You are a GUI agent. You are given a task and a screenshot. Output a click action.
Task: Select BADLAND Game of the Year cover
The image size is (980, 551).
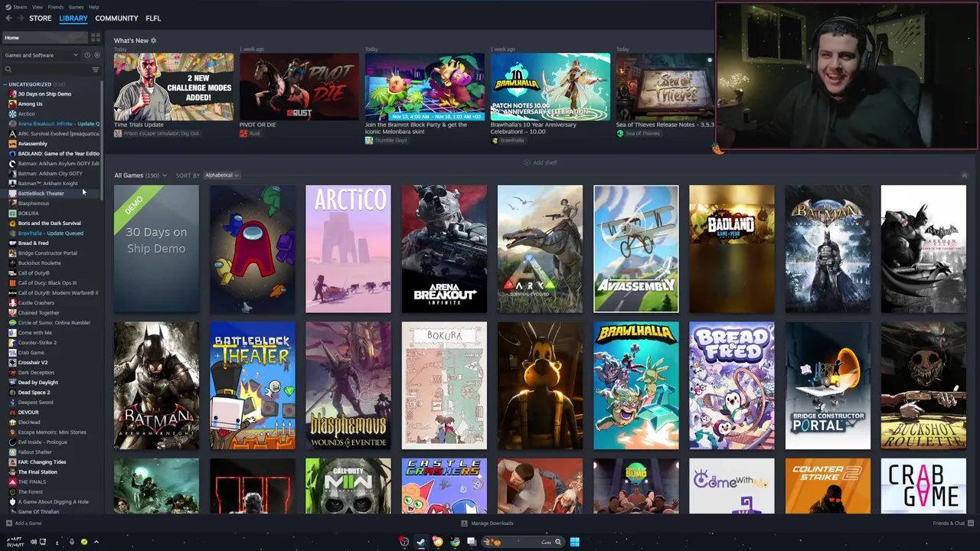tap(732, 249)
